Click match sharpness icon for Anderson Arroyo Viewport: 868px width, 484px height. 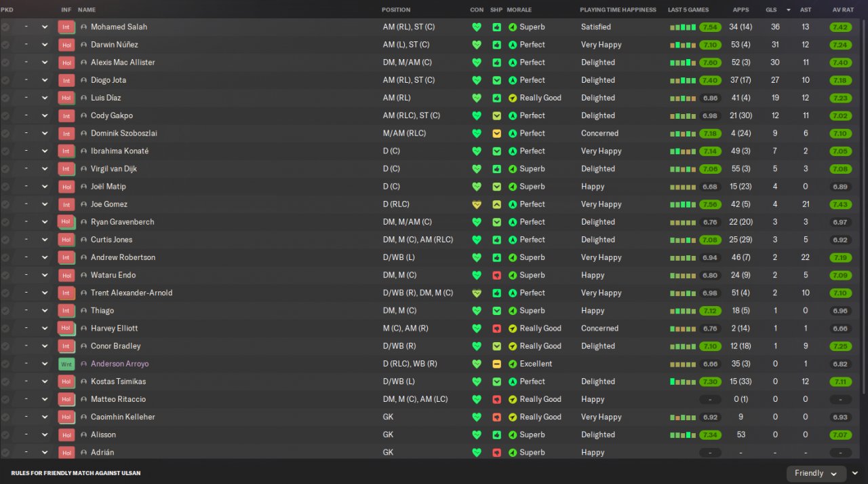(x=496, y=364)
